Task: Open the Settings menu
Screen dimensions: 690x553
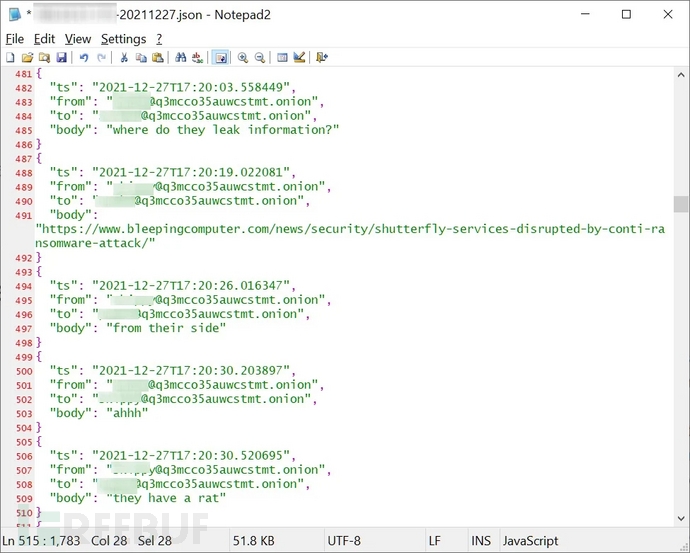Action: click(123, 38)
